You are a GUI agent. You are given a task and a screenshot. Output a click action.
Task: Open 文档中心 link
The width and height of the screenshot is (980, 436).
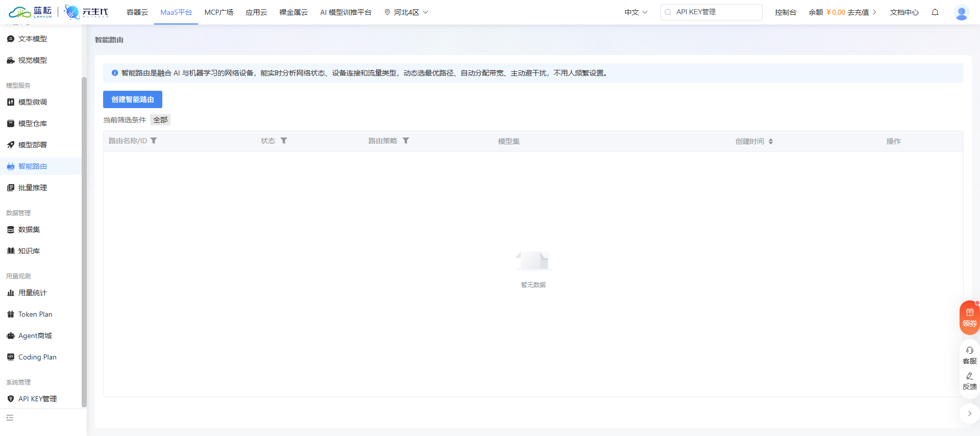904,12
